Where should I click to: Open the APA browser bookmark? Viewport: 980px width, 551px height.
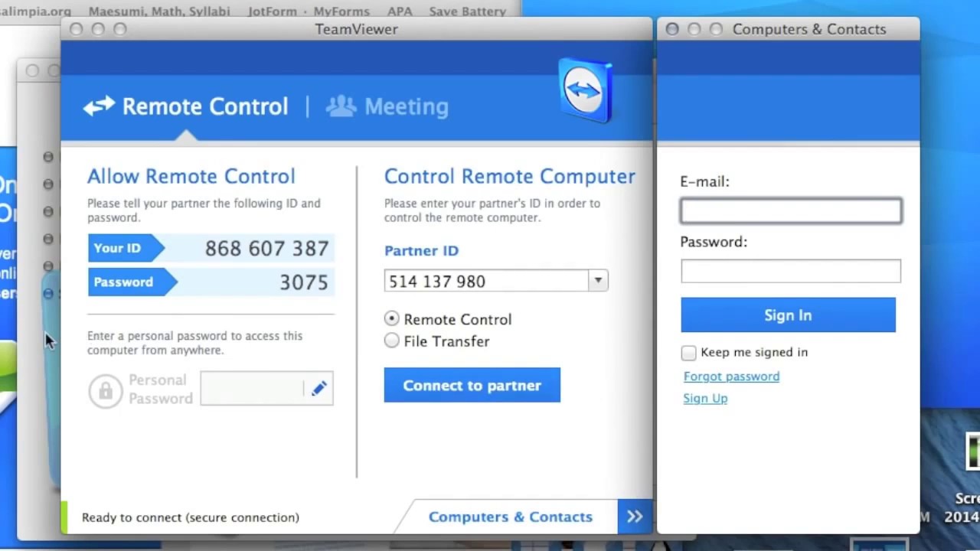[400, 11]
